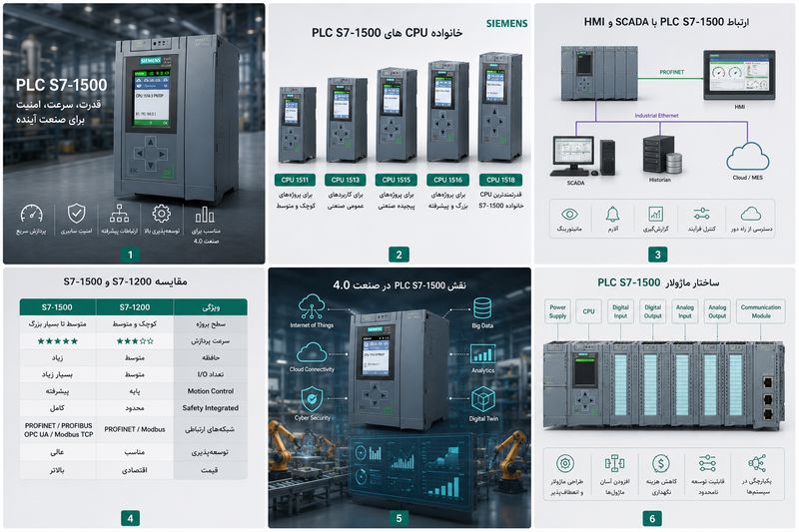799x532 pixels.
Task: Click the eye icon labeled مانیتورینگ
Action: (x=569, y=214)
